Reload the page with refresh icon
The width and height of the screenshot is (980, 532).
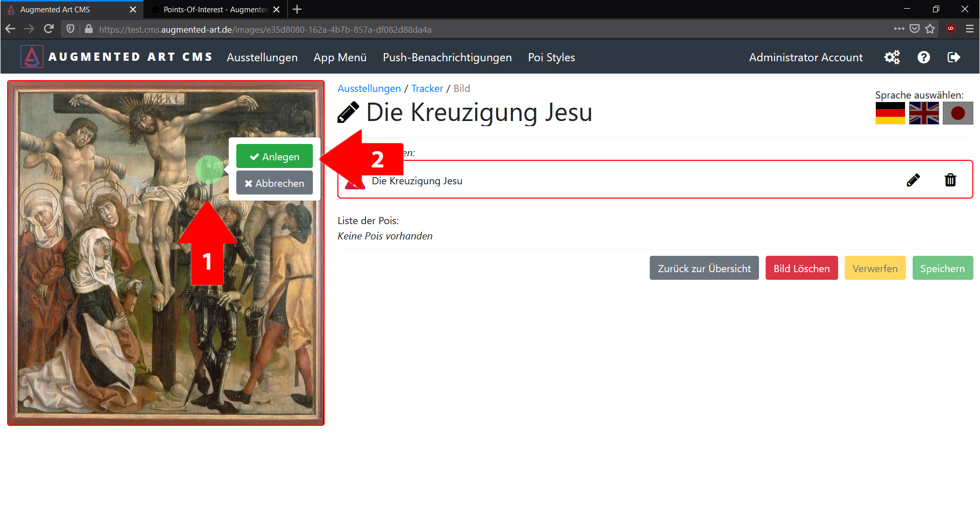point(48,29)
